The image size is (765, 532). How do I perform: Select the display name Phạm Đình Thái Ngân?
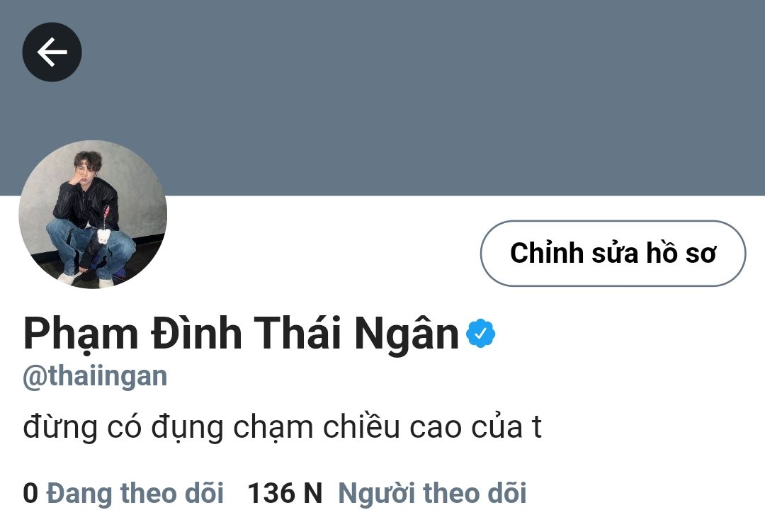click(241, 334)
